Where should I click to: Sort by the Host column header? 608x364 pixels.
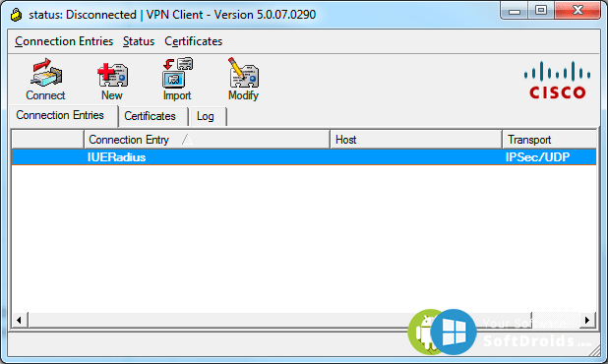pos(416,140)
